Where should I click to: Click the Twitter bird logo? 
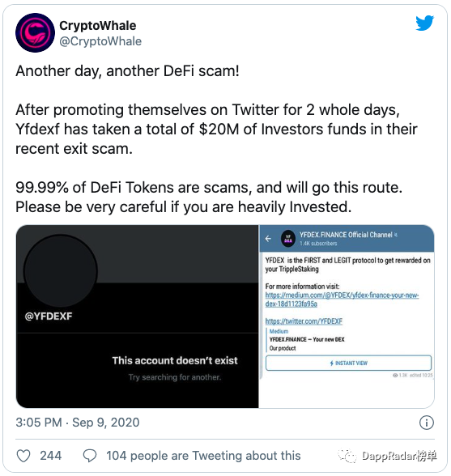(x=424, y=23)
